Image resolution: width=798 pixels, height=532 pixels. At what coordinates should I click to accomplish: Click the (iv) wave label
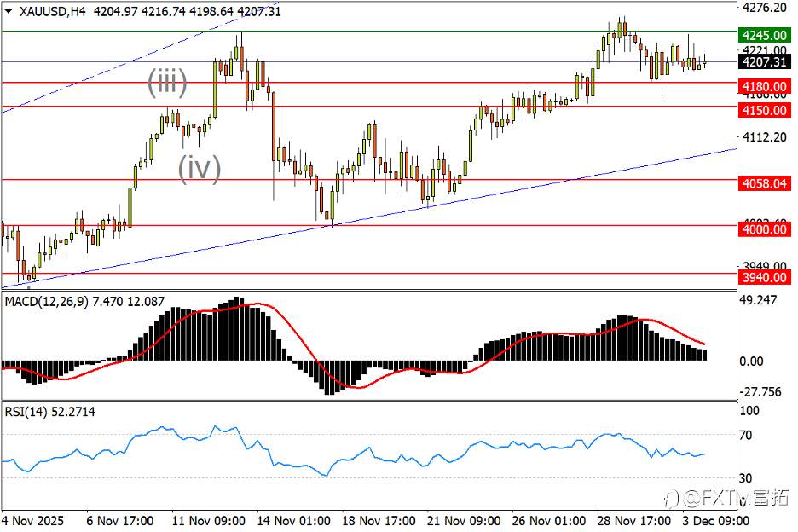pos(199,168)
